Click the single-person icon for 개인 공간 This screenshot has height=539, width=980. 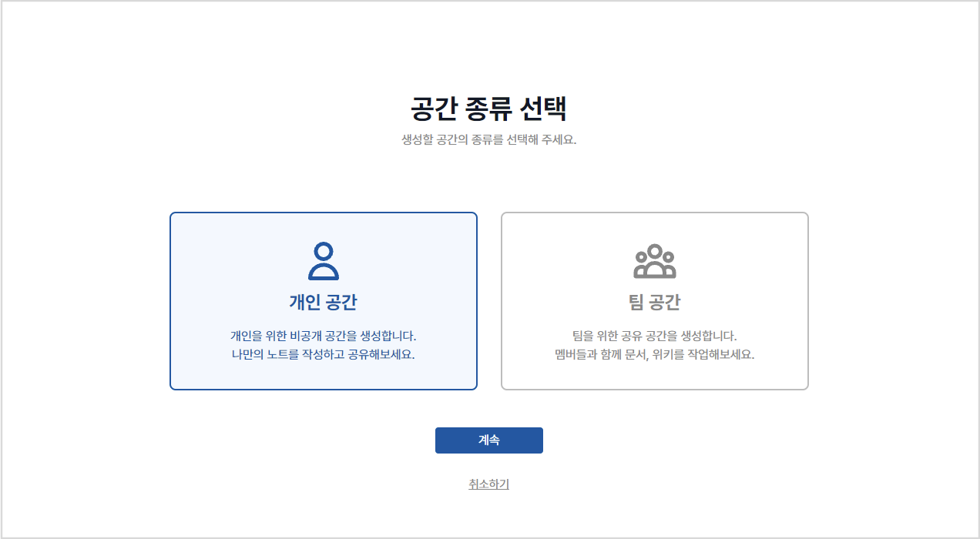coord(324,261)
